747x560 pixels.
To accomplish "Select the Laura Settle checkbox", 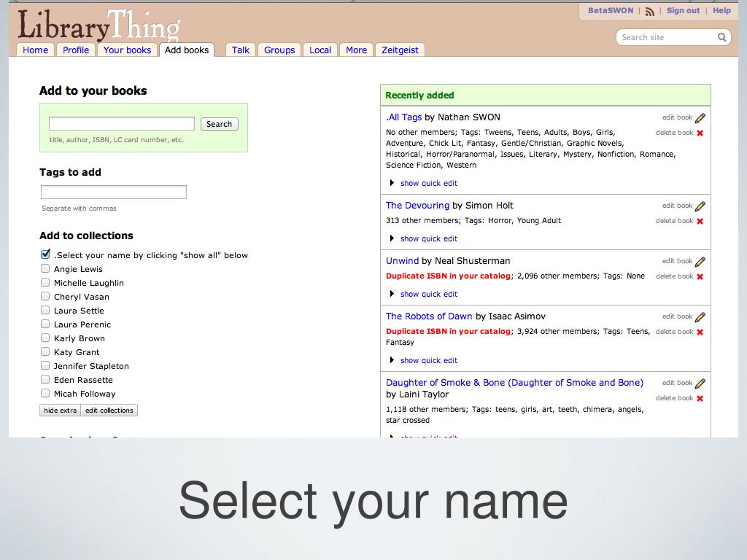I will tap(45, 310).
